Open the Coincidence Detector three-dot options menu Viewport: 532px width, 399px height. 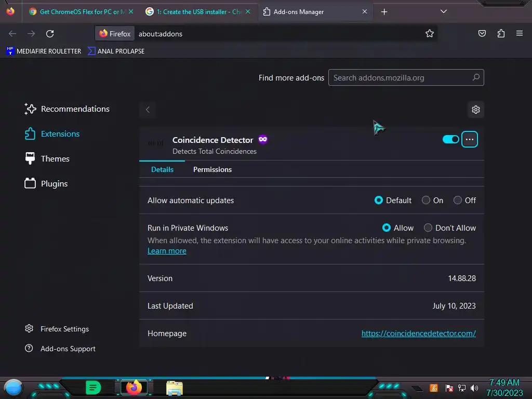click(x=470, y=139)
